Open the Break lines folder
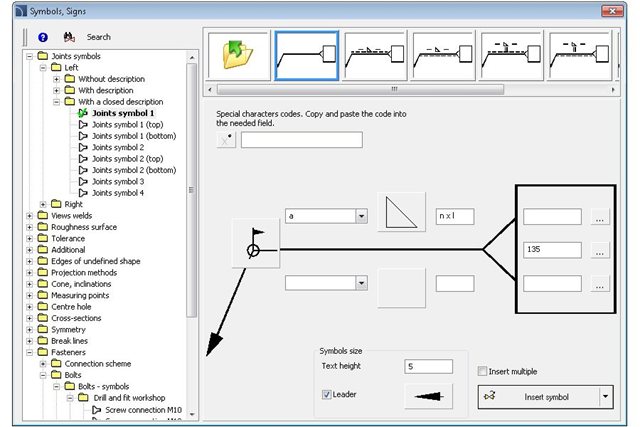This screenshot has width=640, height=427. (69, 341)
